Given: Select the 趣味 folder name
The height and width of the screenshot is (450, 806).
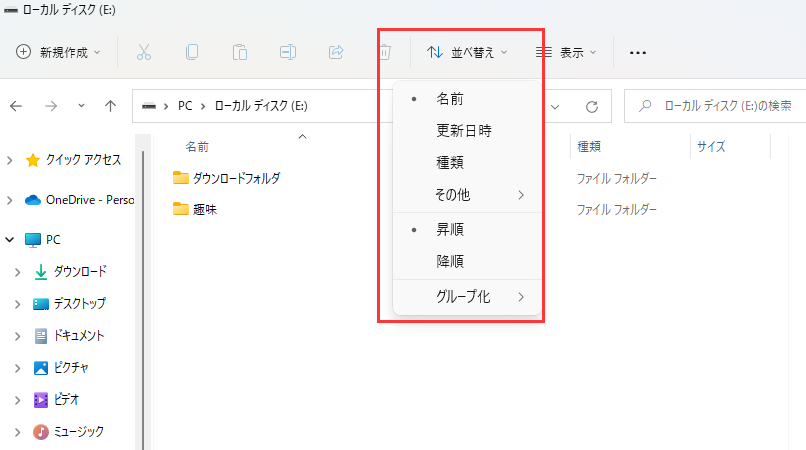Looking at the screenshot, I should pos(205,209).
